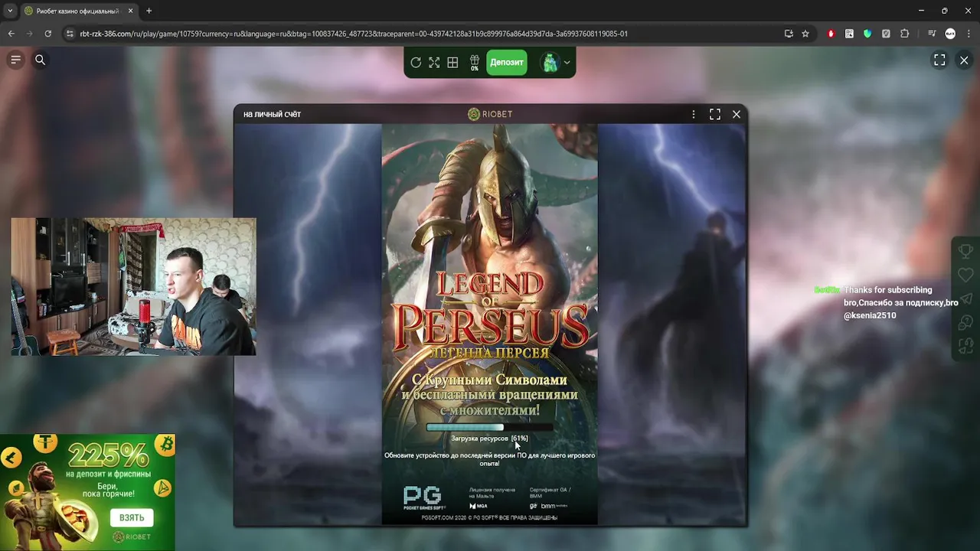Open the browser Extensions puzzle icon
Screen dimensions: 980x551
point(904,34)
